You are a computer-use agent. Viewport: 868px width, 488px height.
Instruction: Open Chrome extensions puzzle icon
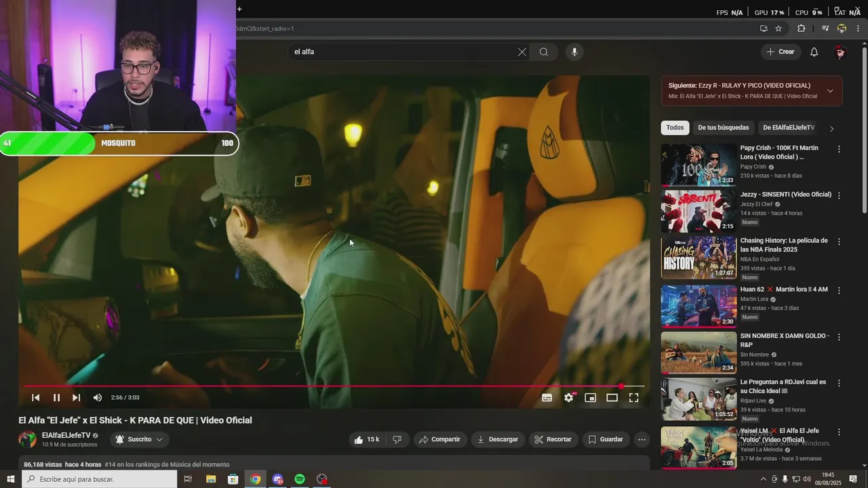click(x=801, y=28)
